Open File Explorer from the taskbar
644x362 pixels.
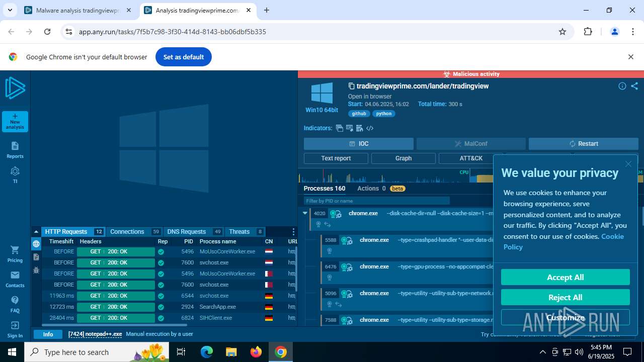[231, 352]
